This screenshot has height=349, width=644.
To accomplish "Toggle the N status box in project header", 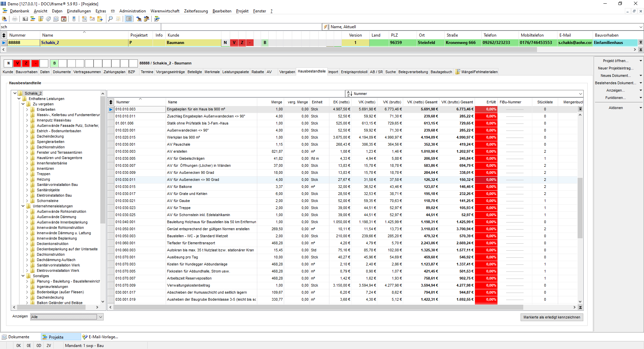I will 8,63.
